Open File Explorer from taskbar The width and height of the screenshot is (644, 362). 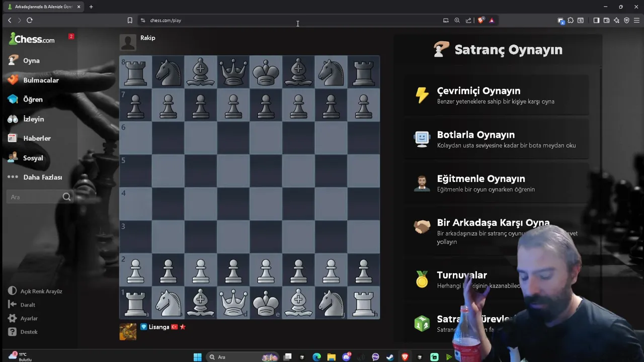331,357
